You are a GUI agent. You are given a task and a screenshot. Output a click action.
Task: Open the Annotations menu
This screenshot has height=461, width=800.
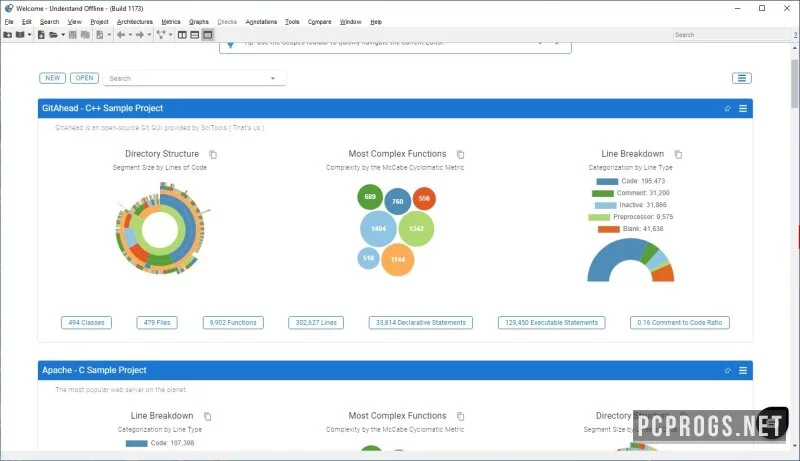pyautogui.click(x=261, y=22)
